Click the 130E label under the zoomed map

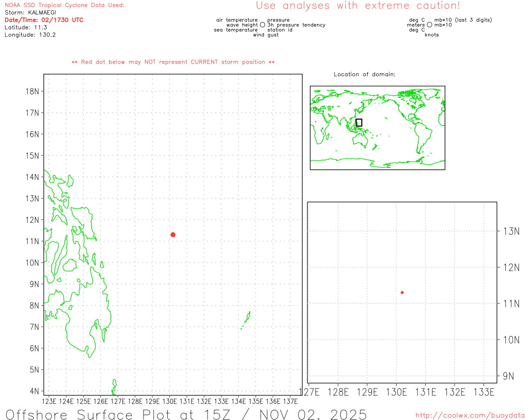[396, 392]
